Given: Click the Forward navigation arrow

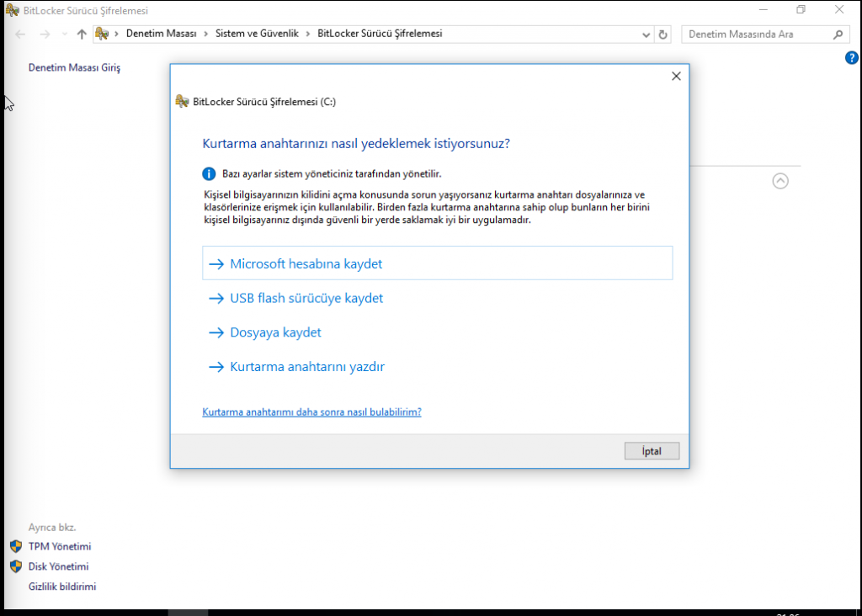Looking at the screenshot, I should [x=45, y=35].
